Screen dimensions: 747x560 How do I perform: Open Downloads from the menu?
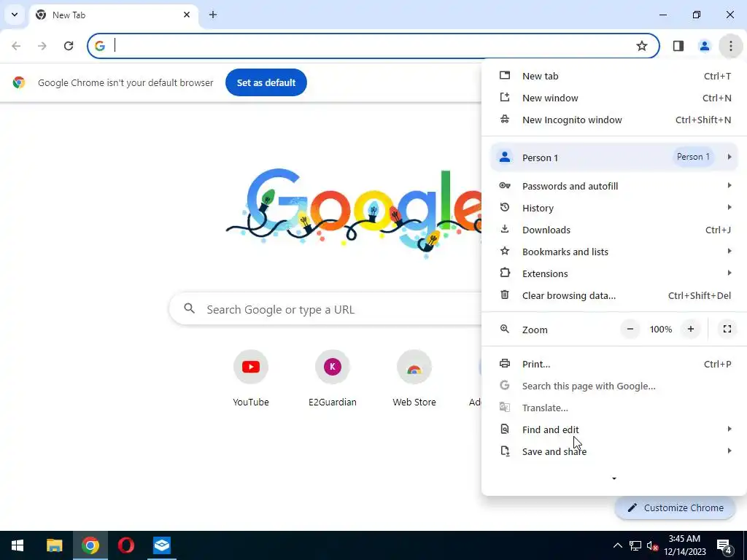(x=614, y=230)
